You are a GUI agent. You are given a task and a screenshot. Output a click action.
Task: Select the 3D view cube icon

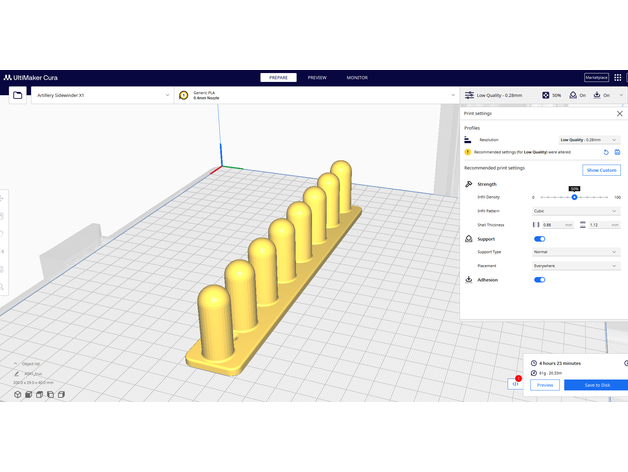point(18,395)
